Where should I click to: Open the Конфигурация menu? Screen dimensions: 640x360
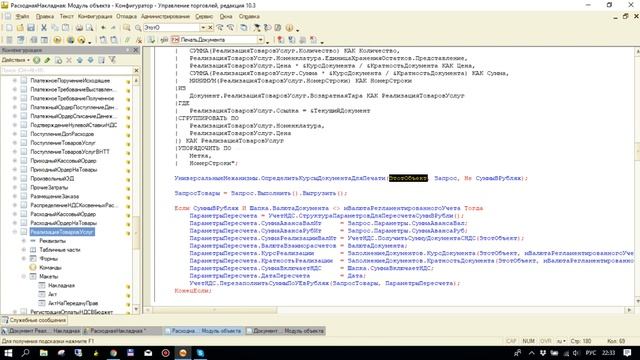coord(95,17)
